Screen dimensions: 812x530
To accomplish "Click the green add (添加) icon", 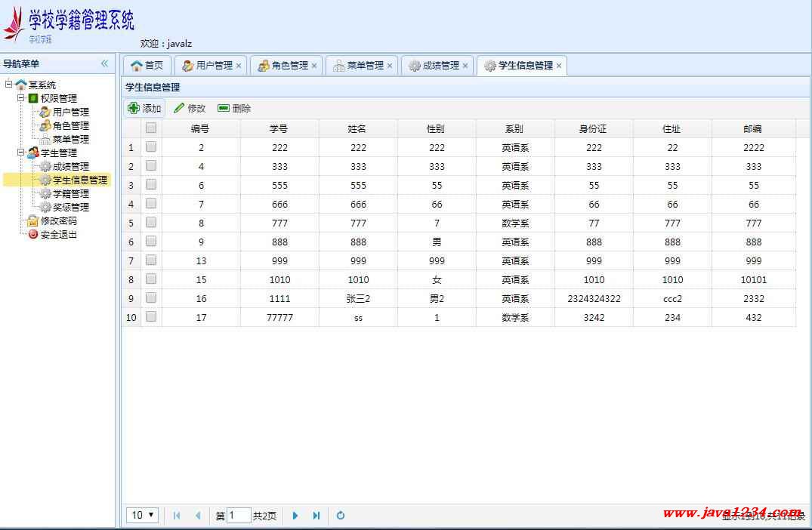I will [x=134, y=108].
